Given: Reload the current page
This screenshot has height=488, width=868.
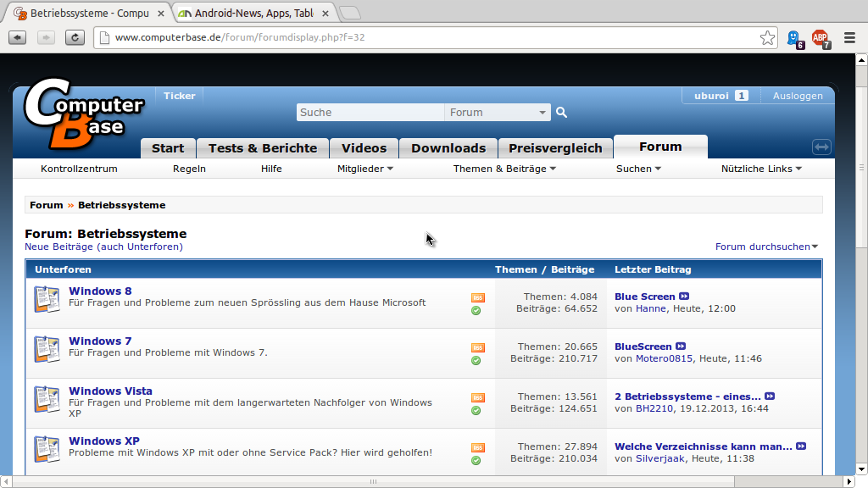Looking at the screenshot, I should pos(75,37).
